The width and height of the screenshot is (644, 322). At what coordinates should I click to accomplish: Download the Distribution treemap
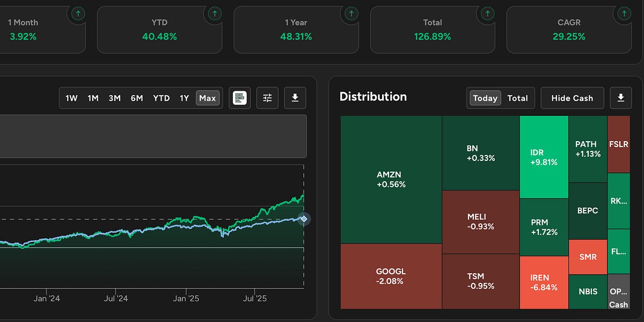click(621, 98)
